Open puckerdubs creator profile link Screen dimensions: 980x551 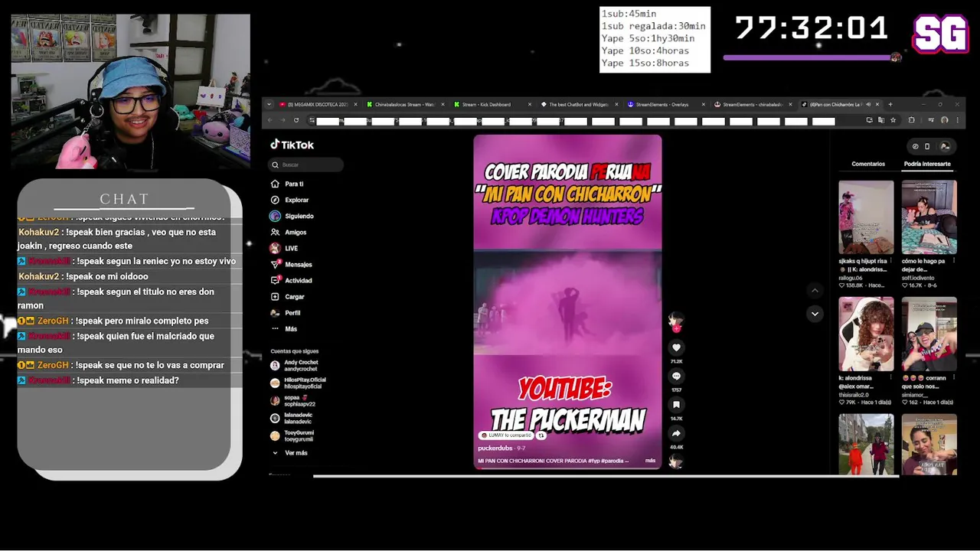495,448
